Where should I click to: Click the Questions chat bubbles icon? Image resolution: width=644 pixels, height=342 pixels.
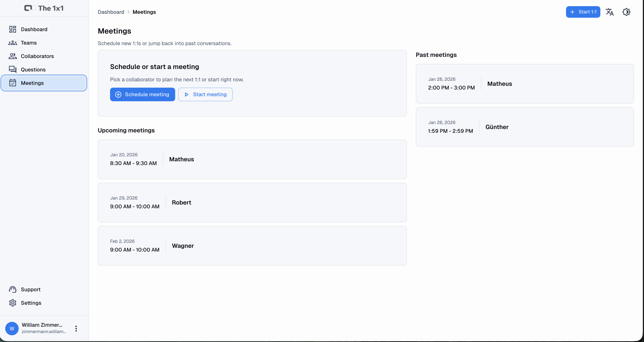pyautogui.click(x=12, y=69)
